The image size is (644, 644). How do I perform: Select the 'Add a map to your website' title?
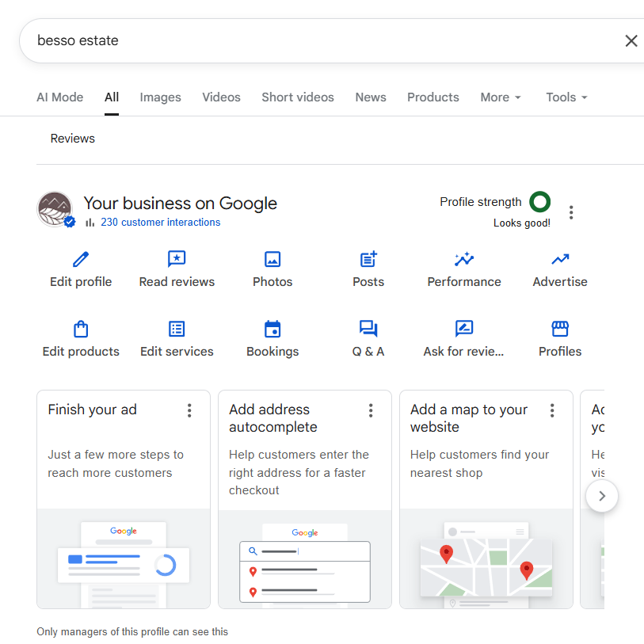469,418
